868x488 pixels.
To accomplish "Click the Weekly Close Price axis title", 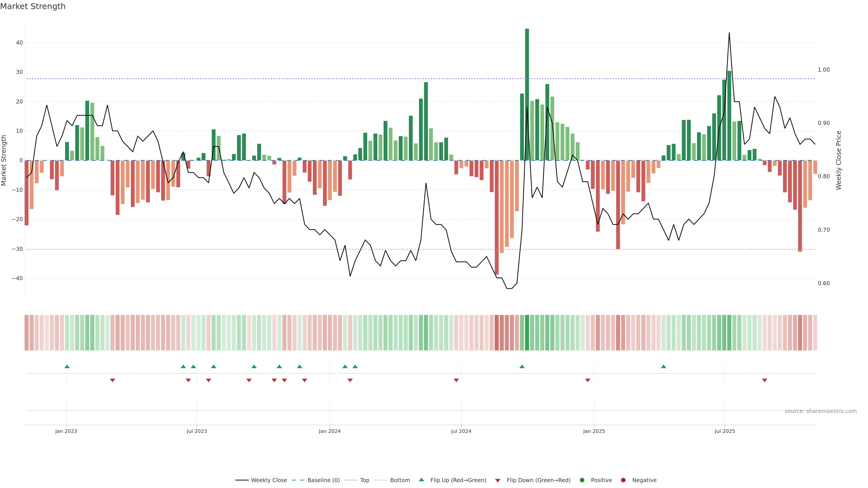I will click(x=839, y=160).
